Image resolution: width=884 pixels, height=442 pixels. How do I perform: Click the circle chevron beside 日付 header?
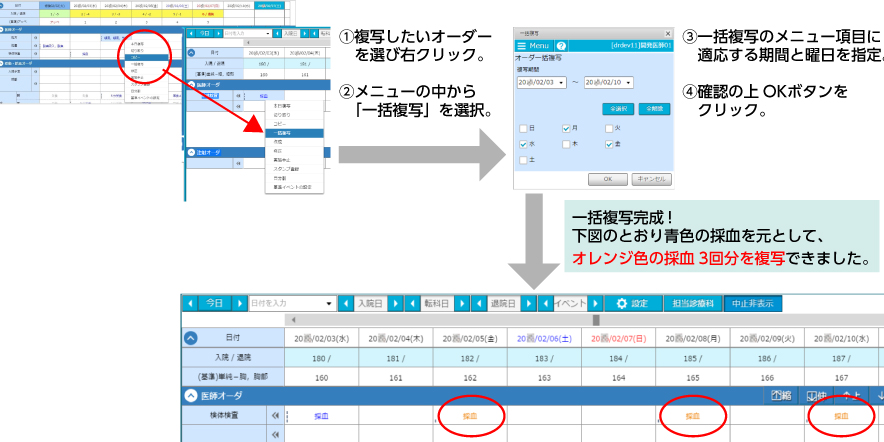(190, 337)
